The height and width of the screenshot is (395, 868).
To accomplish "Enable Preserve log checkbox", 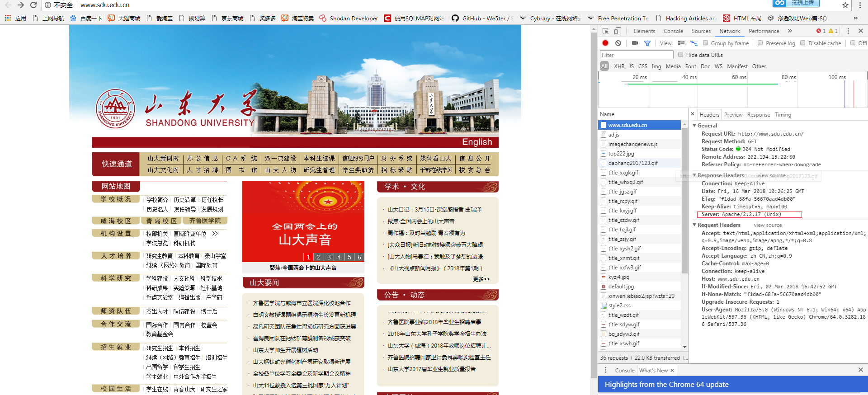I will [x=760, y=43].
